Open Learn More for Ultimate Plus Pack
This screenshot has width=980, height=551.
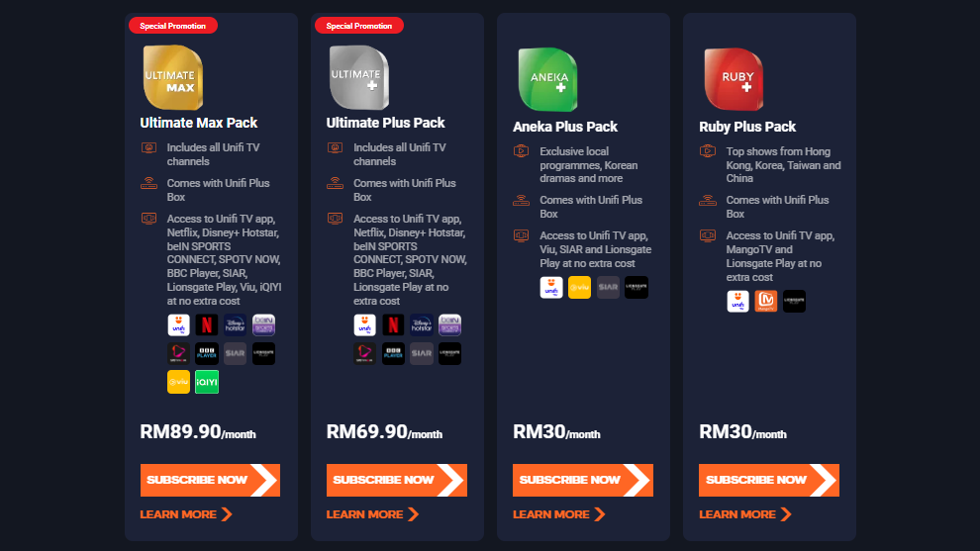[x=372, y=514]
